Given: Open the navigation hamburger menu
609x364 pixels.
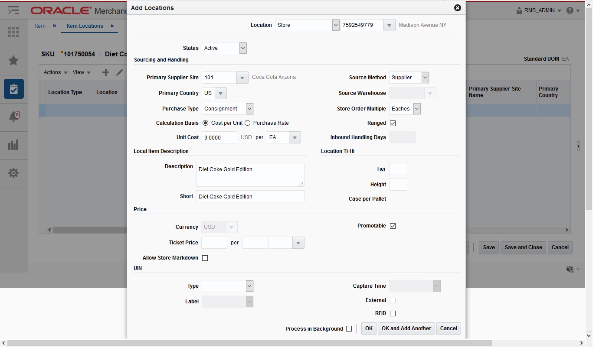Looking at the screenshot, I should pos(13,10).
